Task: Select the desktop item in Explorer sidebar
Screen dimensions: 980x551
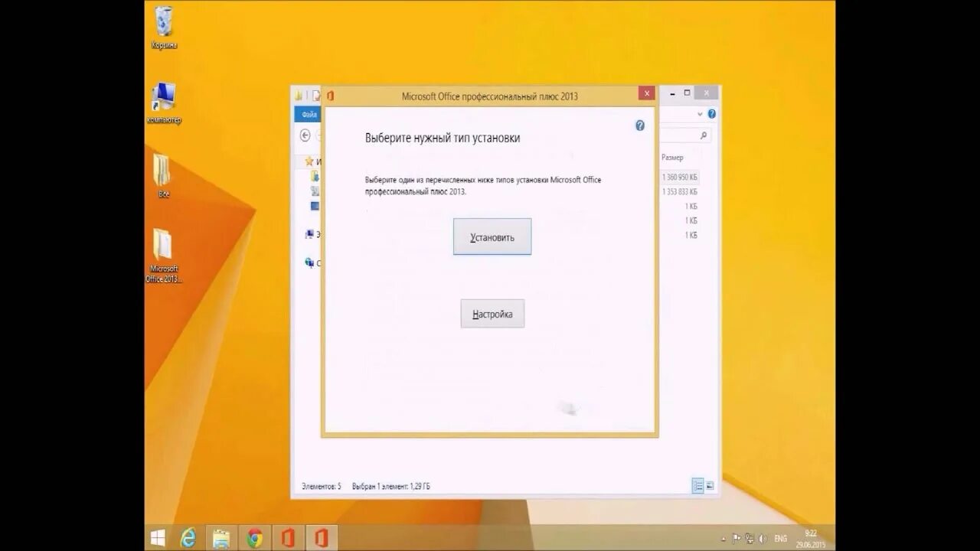Action: click(x=315, y=206)
